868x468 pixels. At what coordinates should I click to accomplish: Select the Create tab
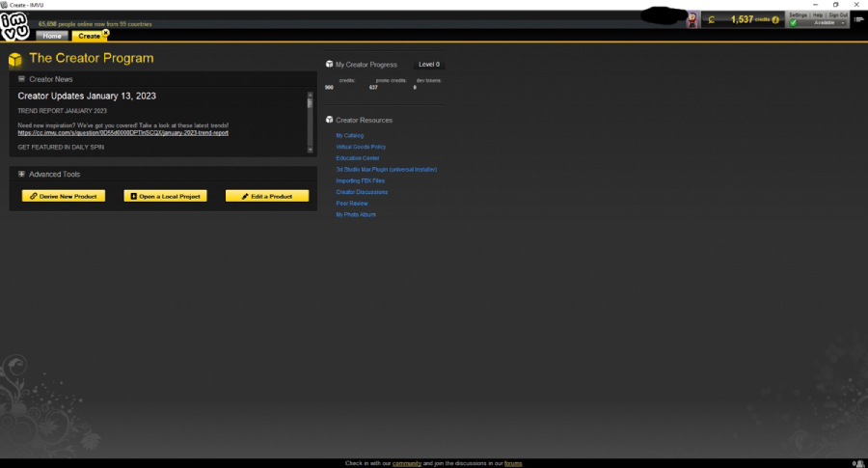[x=89, y=36]
